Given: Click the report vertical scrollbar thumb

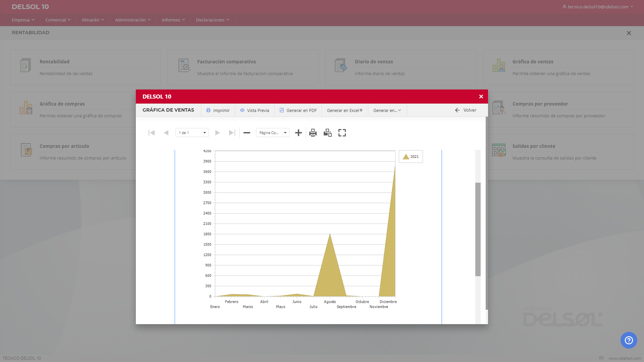Looking at the screenshot, I should pyautogui.click(x=478, y=229).
